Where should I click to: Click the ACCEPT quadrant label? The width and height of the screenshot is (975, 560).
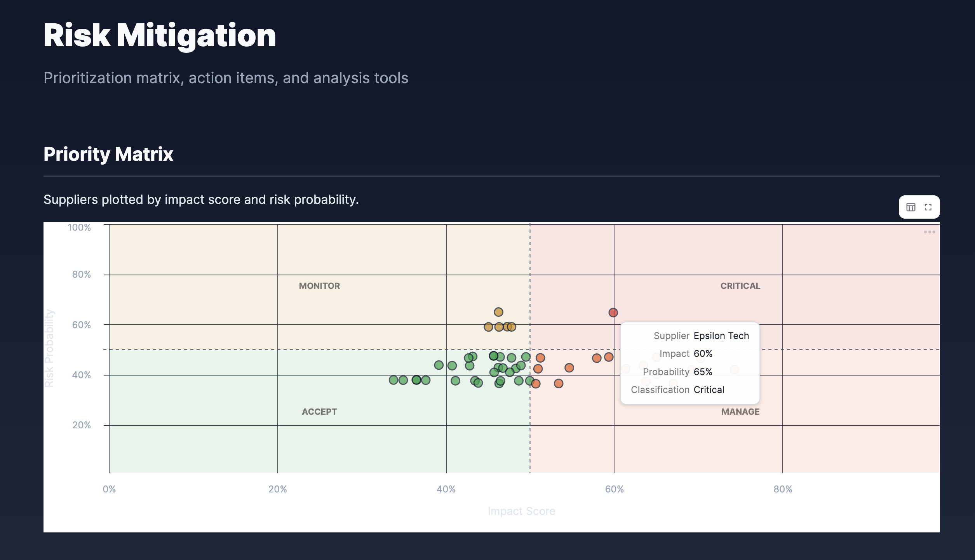pos(319,412)
